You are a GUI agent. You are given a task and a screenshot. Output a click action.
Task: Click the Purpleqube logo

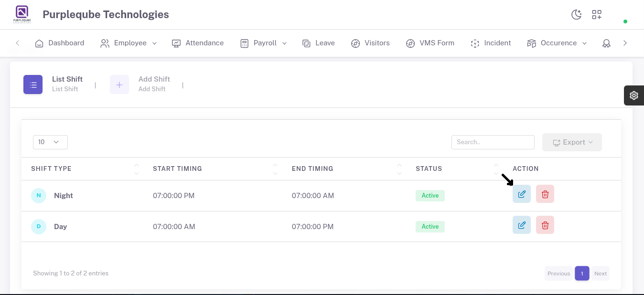tap(21, 14)
